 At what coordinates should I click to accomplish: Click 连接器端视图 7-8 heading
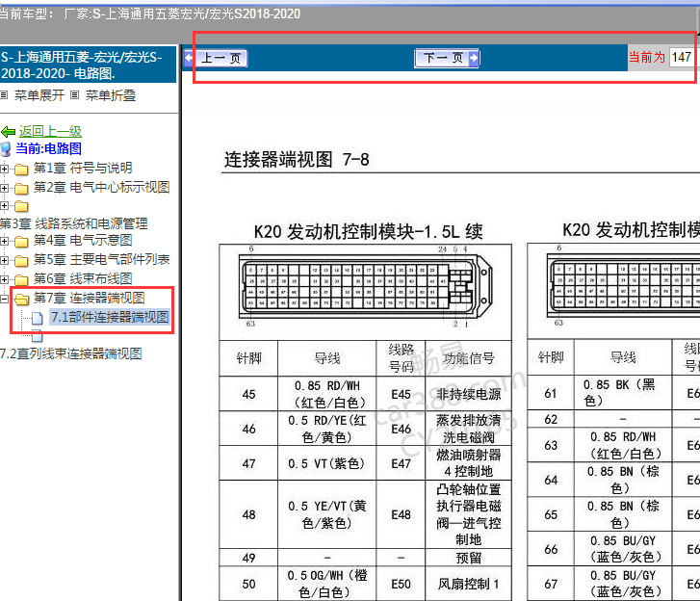pos(297,160)
